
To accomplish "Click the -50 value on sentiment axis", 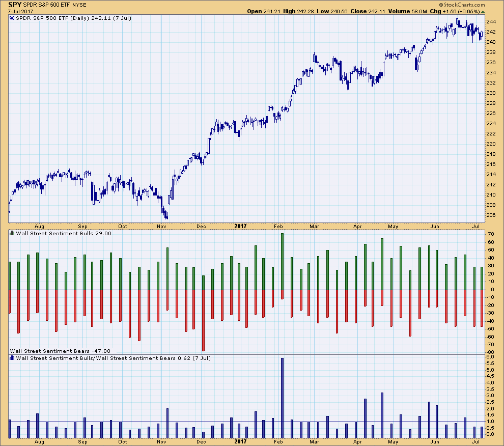I will pyautogui.click(x=490, y=328).
